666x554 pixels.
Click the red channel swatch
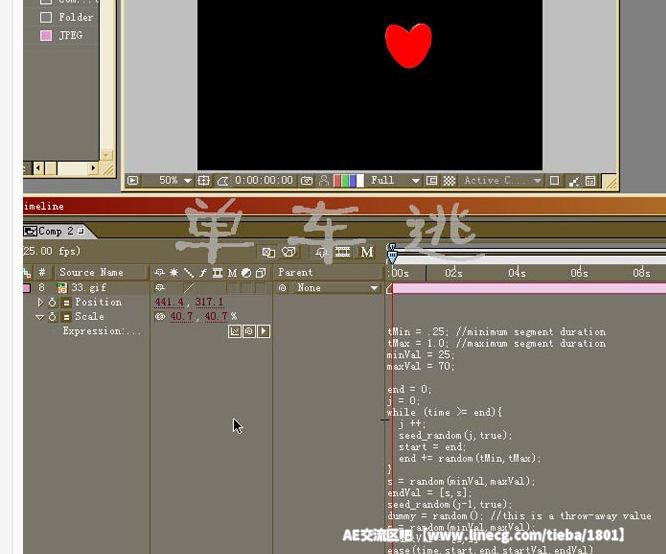[x=337, y=181]
